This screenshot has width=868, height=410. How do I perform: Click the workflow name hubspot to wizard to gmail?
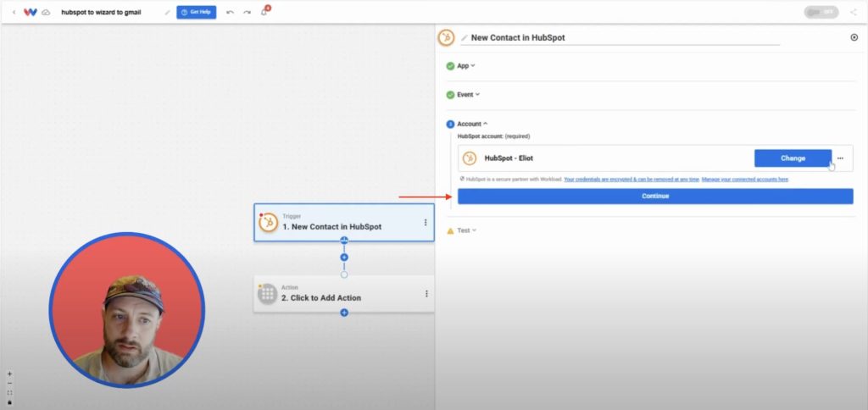102,12
